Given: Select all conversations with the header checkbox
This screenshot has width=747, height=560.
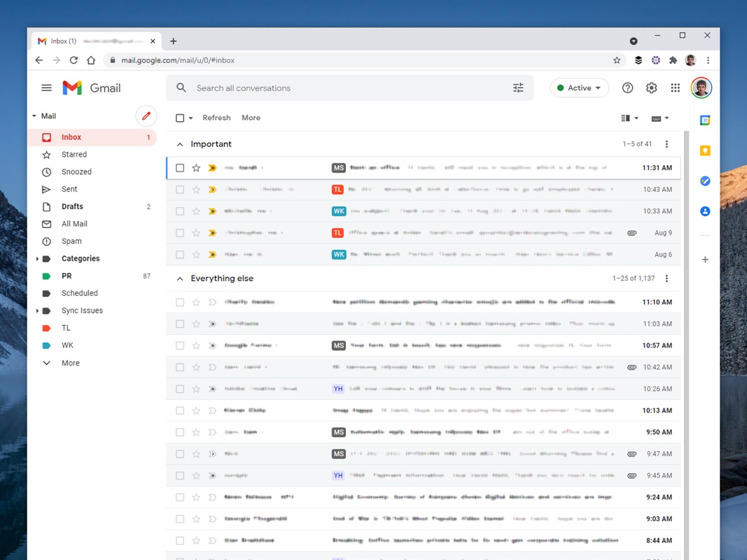Looking at the screenshot, I should [179, 118].
